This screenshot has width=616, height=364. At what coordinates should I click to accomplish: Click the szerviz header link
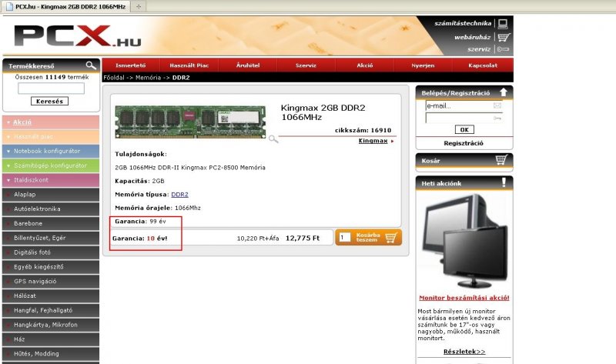479,49
